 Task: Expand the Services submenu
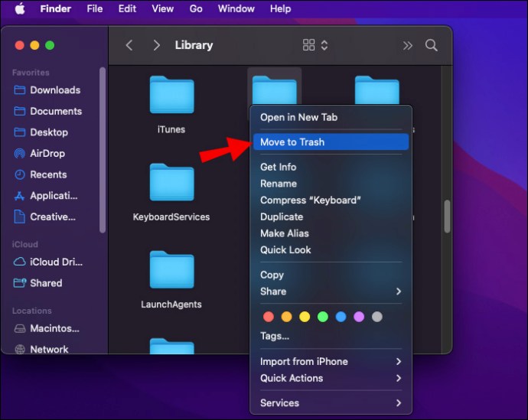click(331, 403)
